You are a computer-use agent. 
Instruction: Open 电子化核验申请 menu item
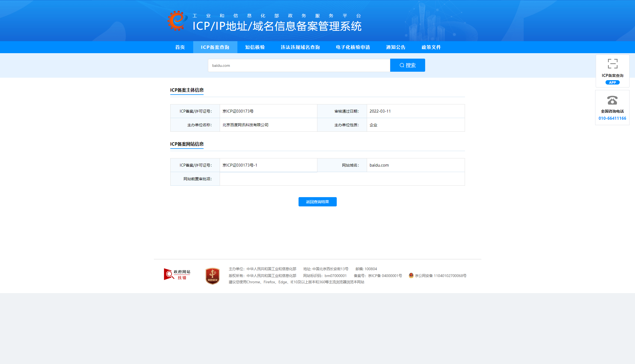tap(353, 47)
